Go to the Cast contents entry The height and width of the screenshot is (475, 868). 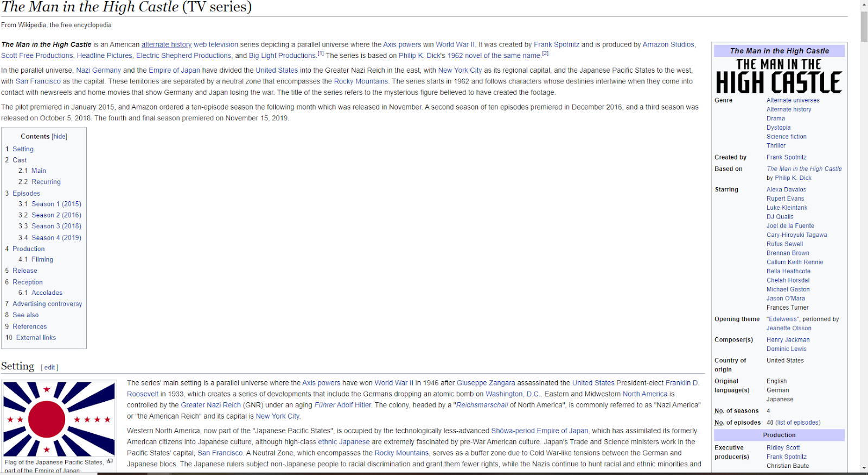coord(20,160)
